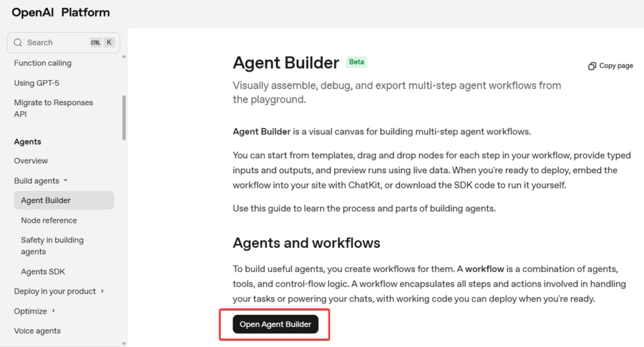This screenshot has height=347, width=644.
Task: Click the Open Agent Builder button
Action: [275, 324]
